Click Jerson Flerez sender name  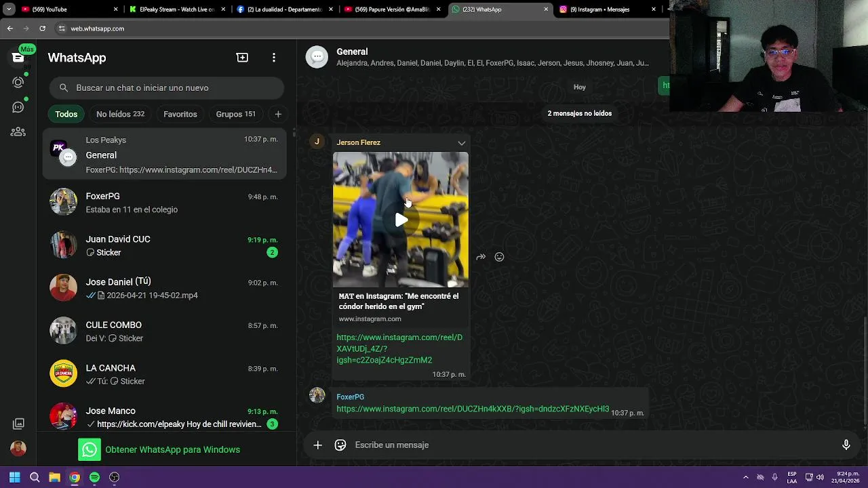[x=358, y=142]
